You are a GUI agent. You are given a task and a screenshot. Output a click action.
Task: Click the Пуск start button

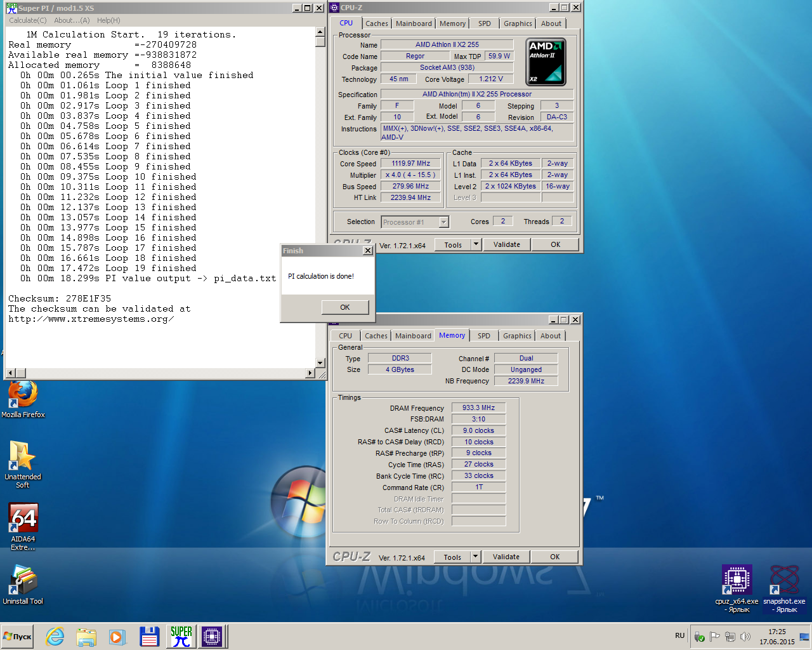tap(18, 637)
